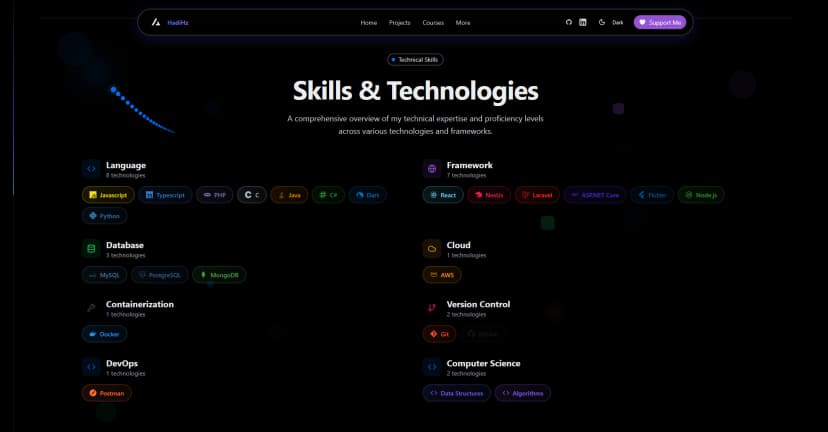Click the MongoDB chip leaf icon
828x432 pixels.
[203, 275]
